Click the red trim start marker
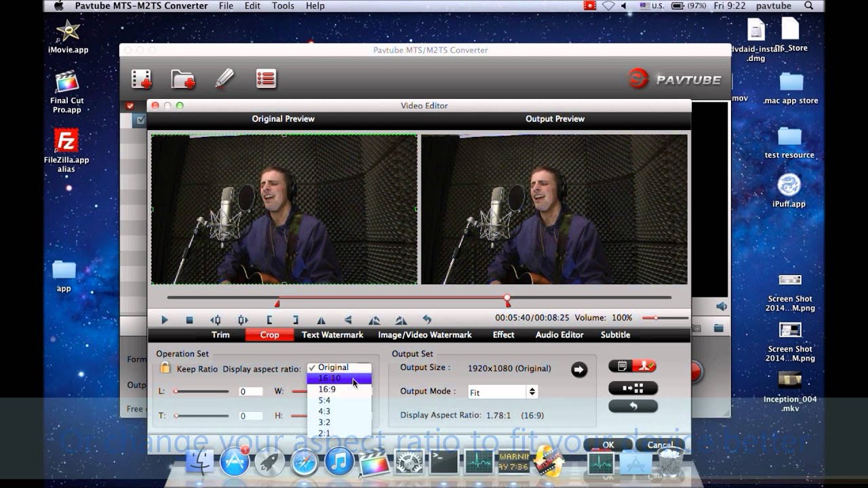The height and width of the screenshot is (488, 868). pyautogui.click(x=277, y=303)
